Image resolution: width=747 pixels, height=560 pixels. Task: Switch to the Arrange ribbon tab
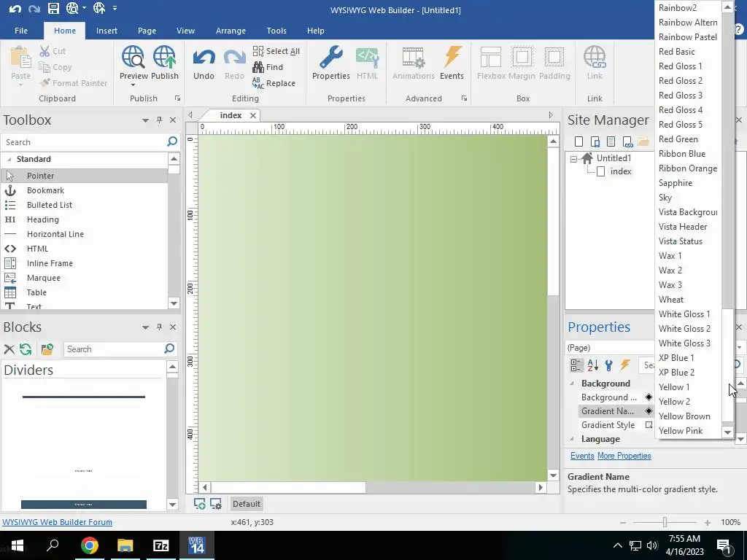(231, 31)
